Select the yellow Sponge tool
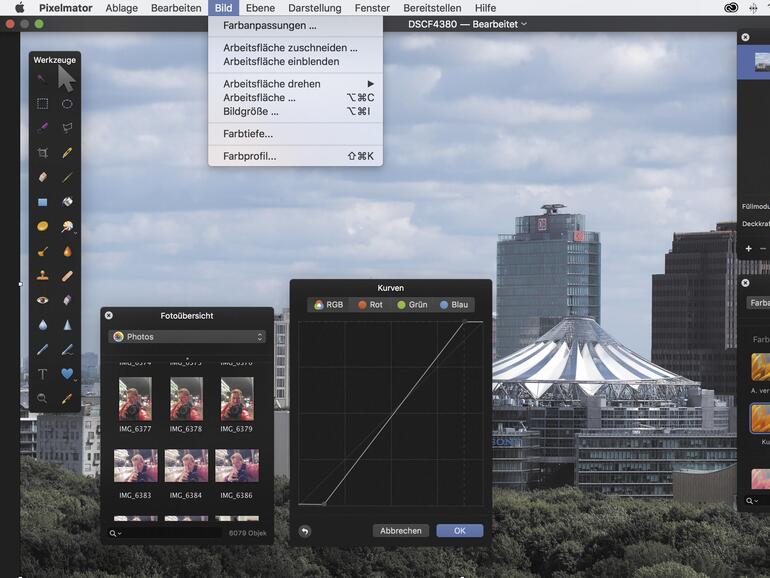Viewport: 770px width, 578px height. pyautogui.click(x=43, y=226)
